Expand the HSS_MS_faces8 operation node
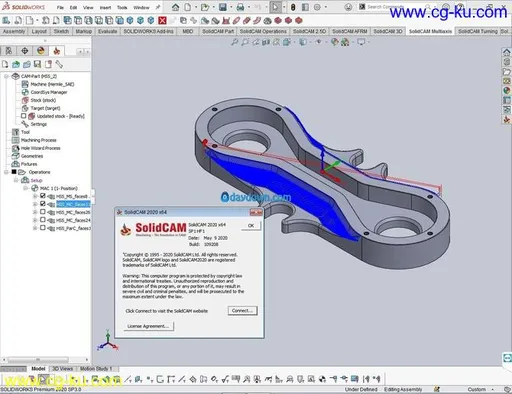512x394 pixels. click(35, 196)
